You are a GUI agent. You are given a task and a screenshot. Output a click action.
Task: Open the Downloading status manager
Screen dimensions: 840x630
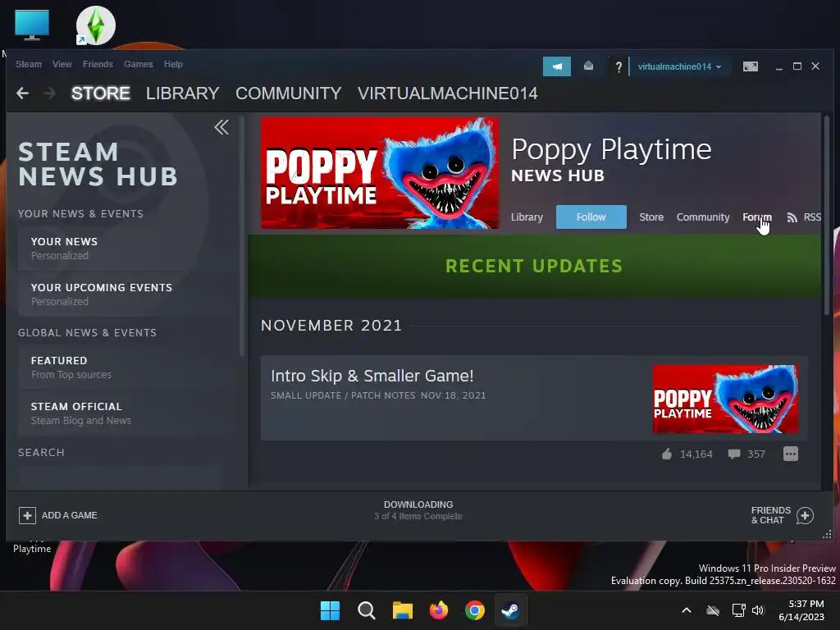click(x=418, y=510)
